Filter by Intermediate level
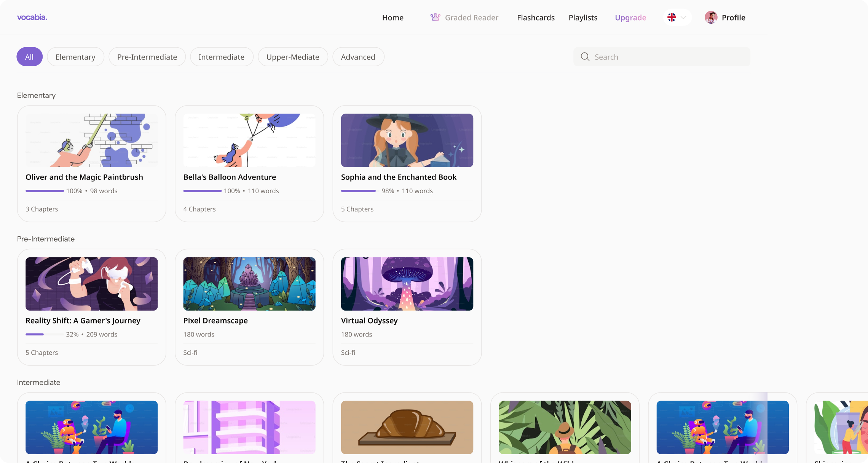Image resolution: width=868 pixels, height=463 pixels. [x=221, y=57]
